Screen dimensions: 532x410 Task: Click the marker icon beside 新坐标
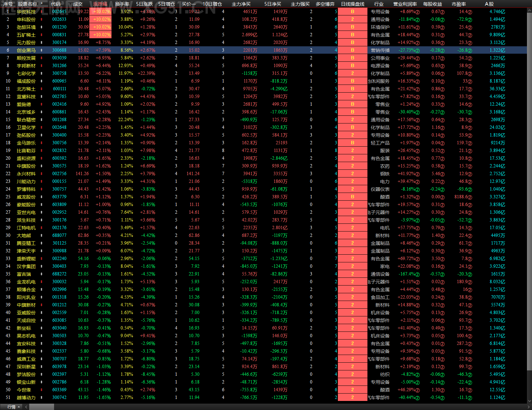point(42,328)
